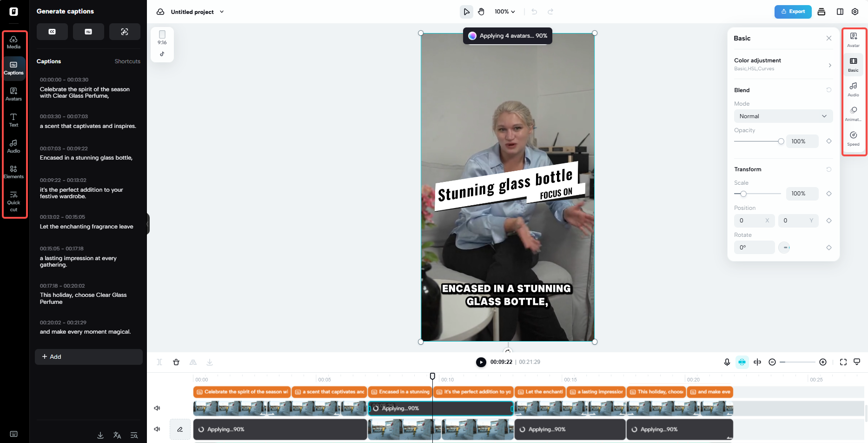Screen dimensions: 868x443
Task: Open the Animation panel tab on the right
Action: (x=854, y=113)
